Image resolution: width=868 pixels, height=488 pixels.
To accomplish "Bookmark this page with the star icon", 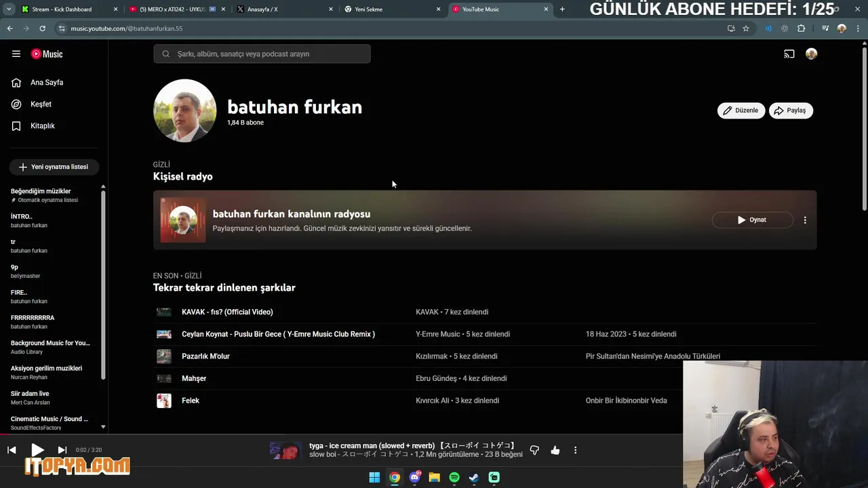I will click(746, 28).
